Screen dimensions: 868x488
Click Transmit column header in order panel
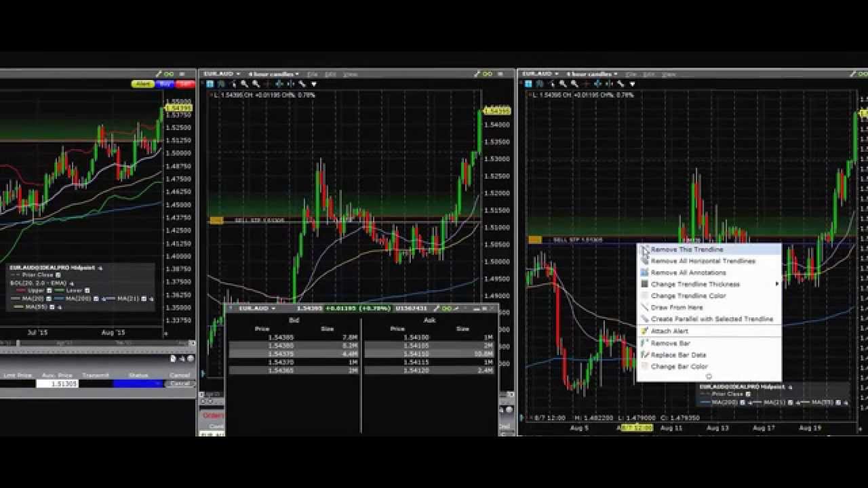click(x=96, y=375)
